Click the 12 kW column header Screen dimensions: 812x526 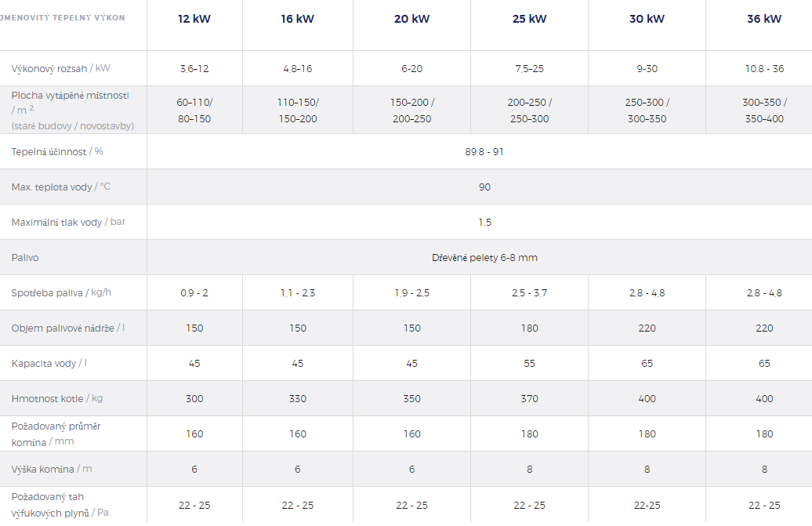pyautogui.click(x=194, y=19)
